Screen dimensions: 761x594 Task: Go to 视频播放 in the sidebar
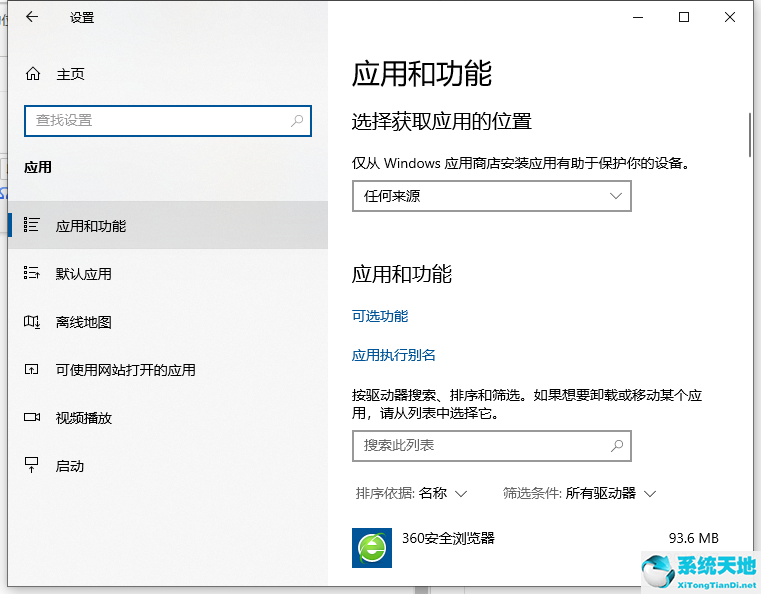pyautogui.click(x=168, y=418)
